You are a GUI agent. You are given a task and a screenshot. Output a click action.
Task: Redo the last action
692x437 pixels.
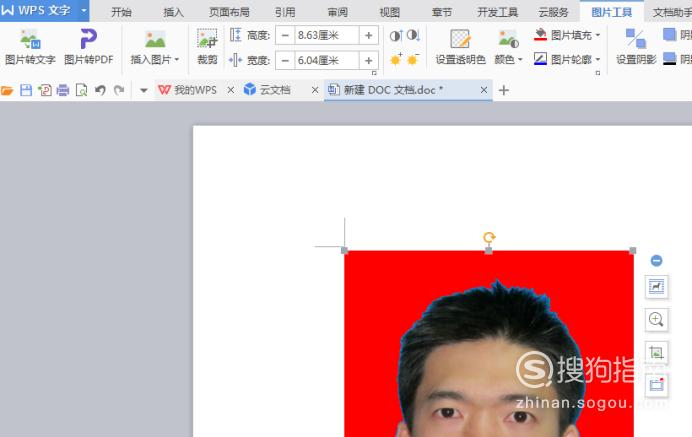119,90
